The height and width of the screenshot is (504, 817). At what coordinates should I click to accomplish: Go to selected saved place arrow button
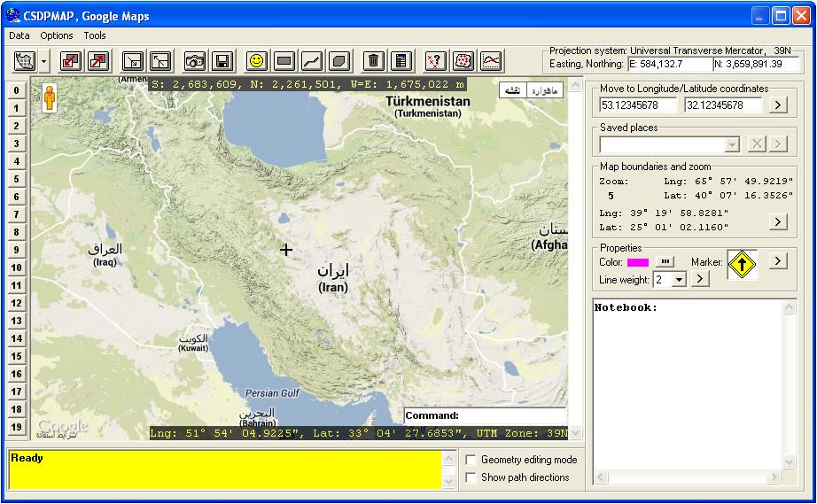pos(778,143)
